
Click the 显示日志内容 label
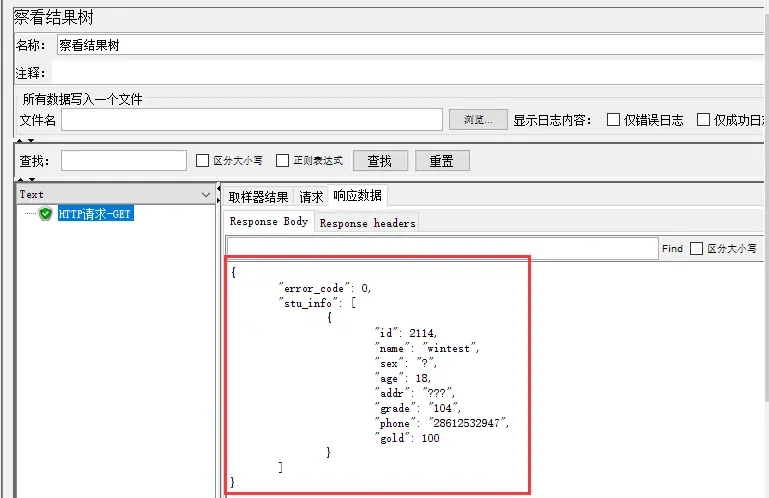[552, 120]
